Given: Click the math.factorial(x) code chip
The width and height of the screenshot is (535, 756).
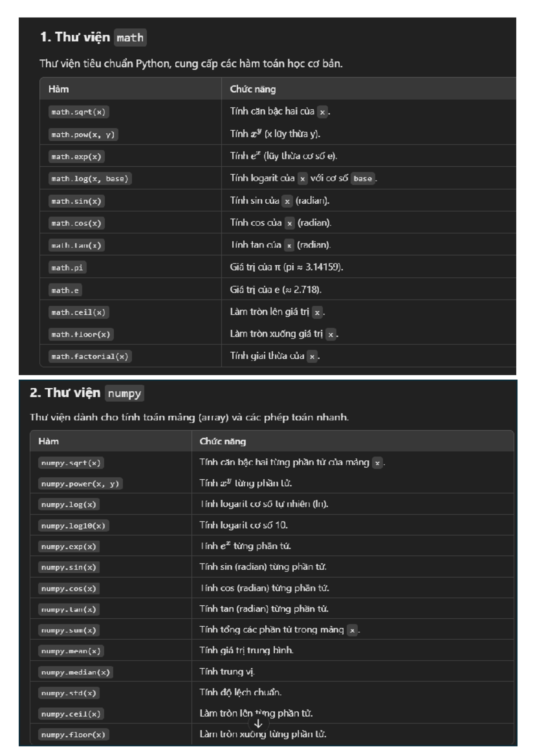Looking at the screenshot, I should 90,356.
